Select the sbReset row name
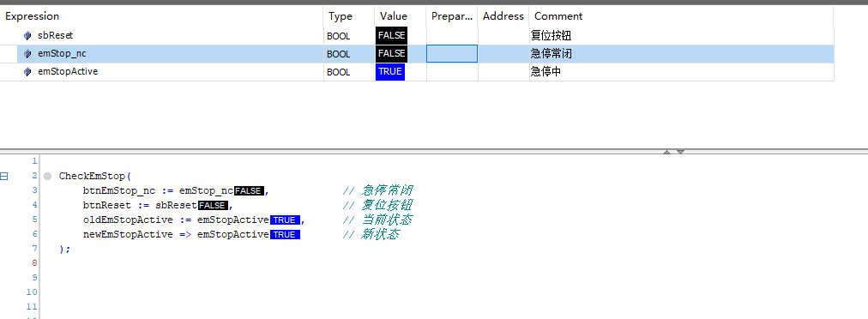The height and width of the screenshot is (319, 868). click(x=56, y=35)
